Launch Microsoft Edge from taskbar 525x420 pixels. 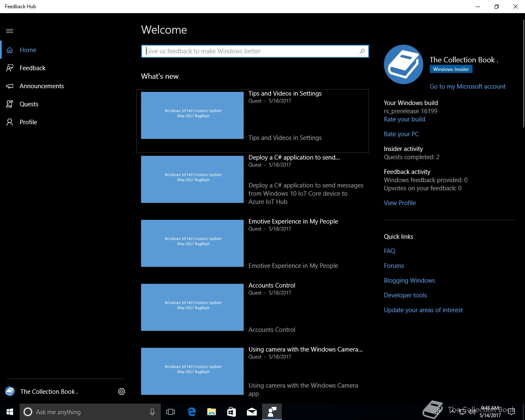(x=192, y=412)
